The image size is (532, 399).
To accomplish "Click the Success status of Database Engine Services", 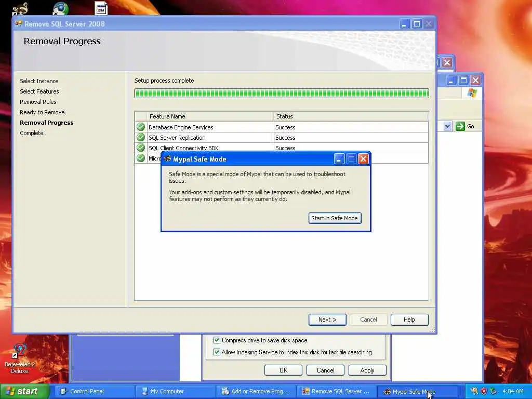I will 285,127.
